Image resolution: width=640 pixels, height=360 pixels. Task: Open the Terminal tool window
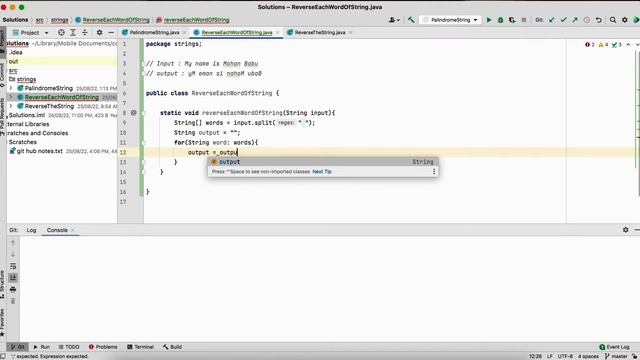coord(140,347)
